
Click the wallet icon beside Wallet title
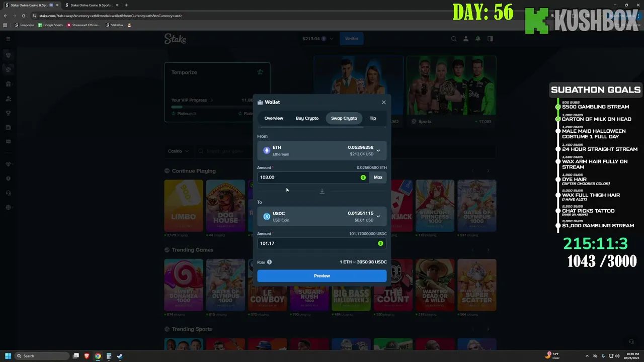260,102
